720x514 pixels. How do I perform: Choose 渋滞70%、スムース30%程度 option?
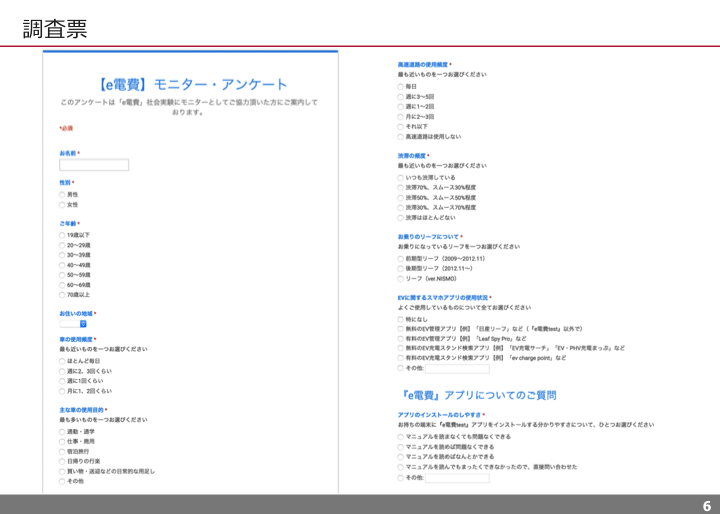pyautogui.click(x=400, y=187)
